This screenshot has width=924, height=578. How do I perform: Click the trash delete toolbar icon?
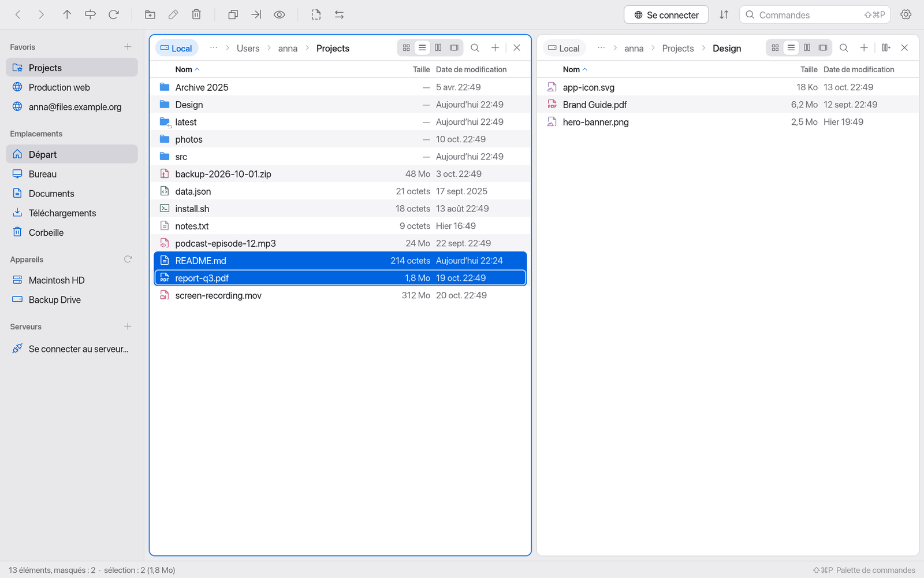(x=196, y=14)
